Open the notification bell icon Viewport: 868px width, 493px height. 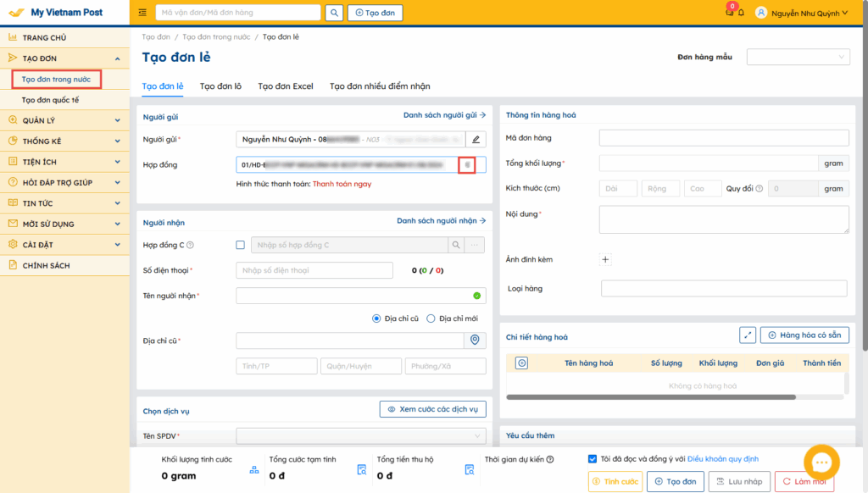pyautogui.click(x=742, y=13)
